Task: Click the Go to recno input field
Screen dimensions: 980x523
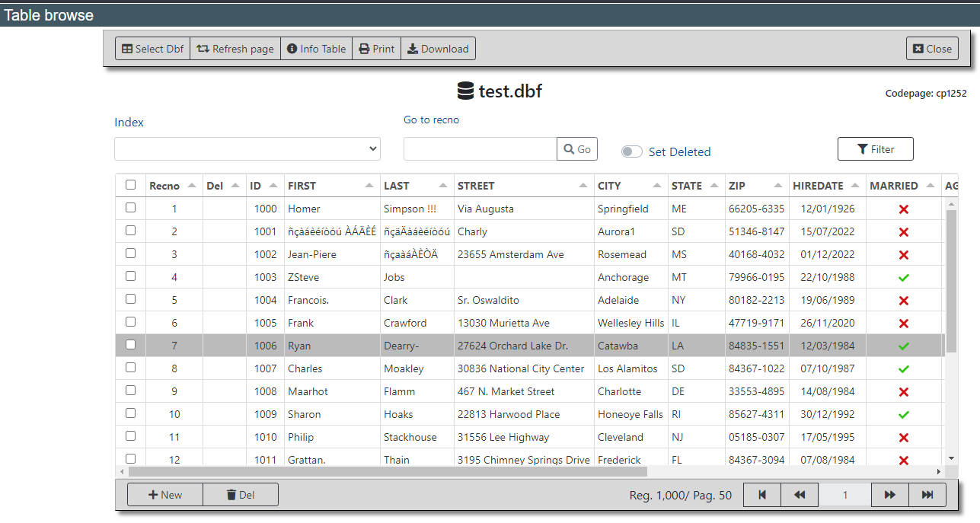Action: pos(480,149)
